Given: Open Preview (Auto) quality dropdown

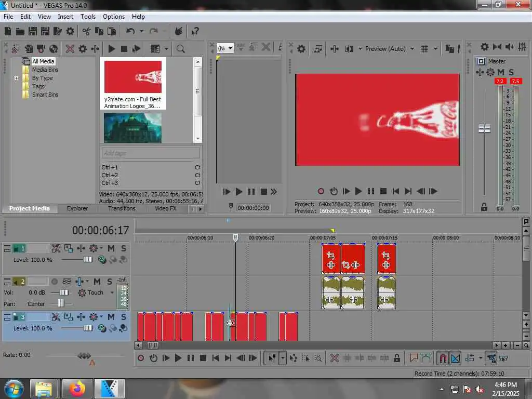Looking at the screenshot, I should point(412,49).
